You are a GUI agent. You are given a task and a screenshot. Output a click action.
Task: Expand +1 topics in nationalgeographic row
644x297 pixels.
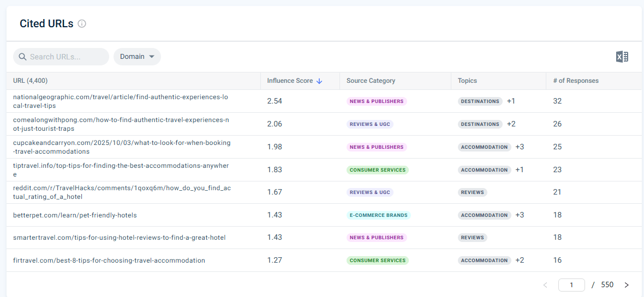pyautogui.click(x=511, y=101)
